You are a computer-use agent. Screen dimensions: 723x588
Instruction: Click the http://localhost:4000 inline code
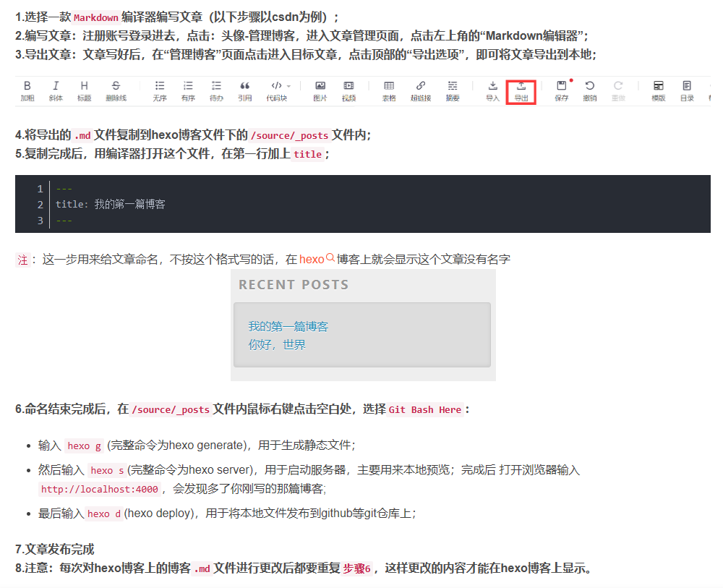pyautogui.click(x=100, y=489)
